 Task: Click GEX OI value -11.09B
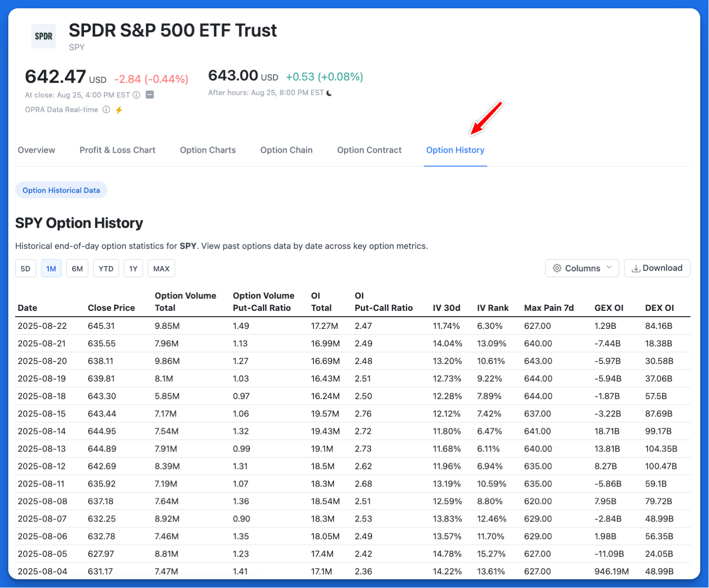609,554
